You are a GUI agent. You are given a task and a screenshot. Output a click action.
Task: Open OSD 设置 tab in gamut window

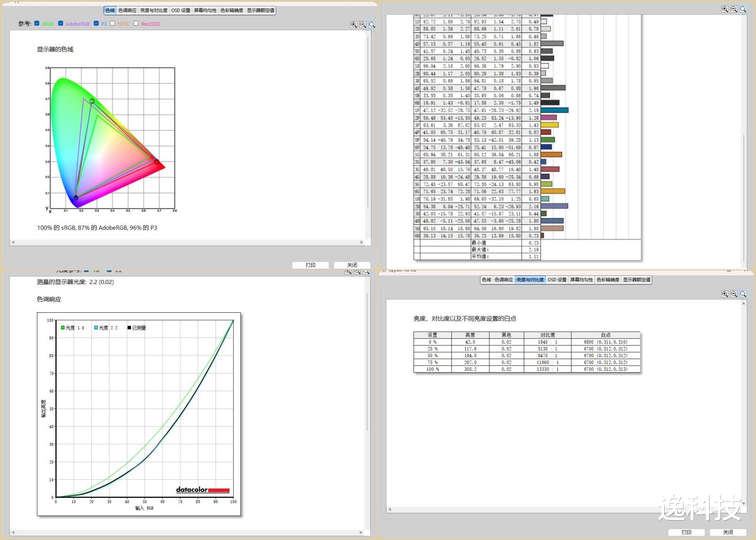[181, 10]
